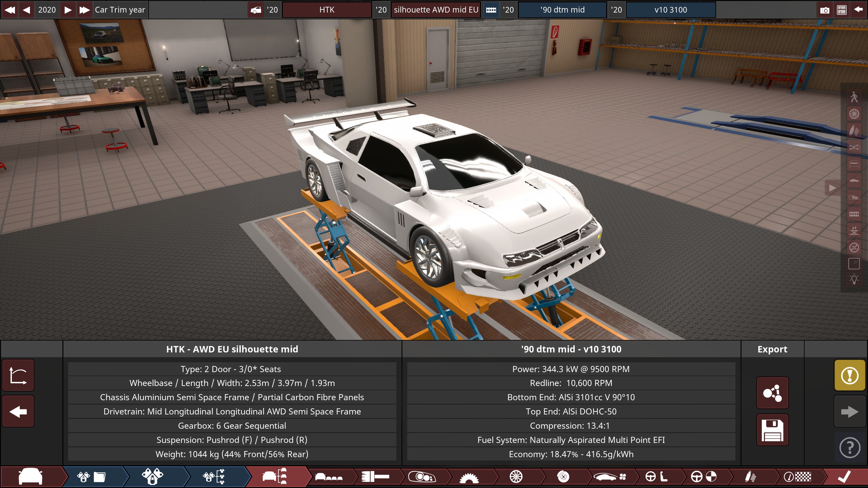
Task: Toggle engine block visibility in the sidebar
Action: (854, 214)
